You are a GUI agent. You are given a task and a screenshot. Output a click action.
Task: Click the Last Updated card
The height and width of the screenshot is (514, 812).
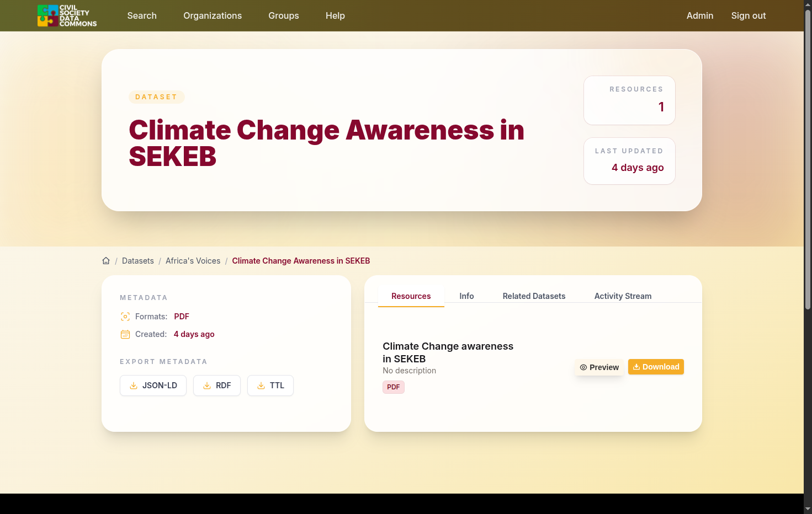tap(629, 161)
